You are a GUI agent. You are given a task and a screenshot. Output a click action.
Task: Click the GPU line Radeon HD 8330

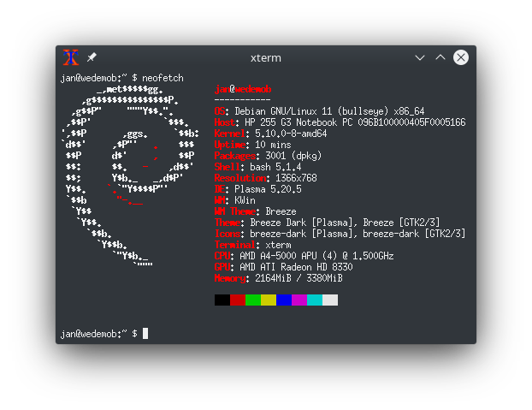(x=284, y=267)
